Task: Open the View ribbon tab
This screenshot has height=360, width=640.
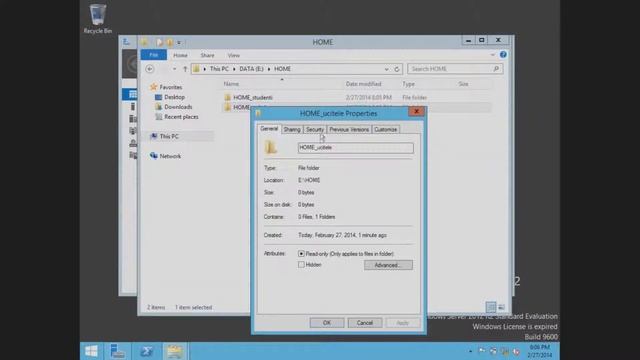Action: click(x=233, y=55)
